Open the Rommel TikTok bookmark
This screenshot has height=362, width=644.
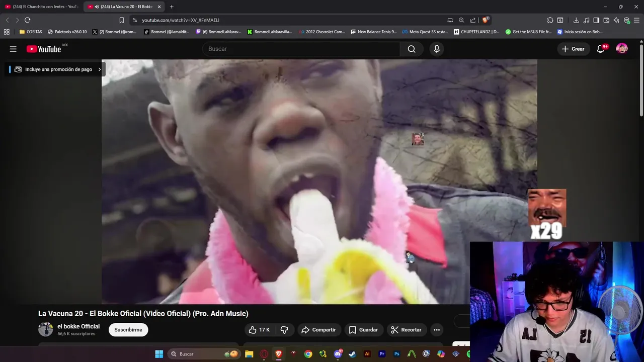pyautogui.click(x=167, y=32)
